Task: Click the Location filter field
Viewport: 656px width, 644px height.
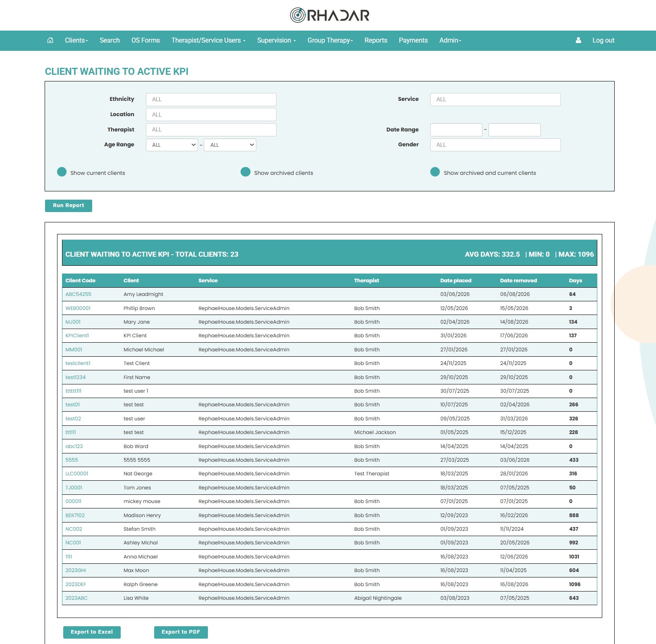Action: 211,114
